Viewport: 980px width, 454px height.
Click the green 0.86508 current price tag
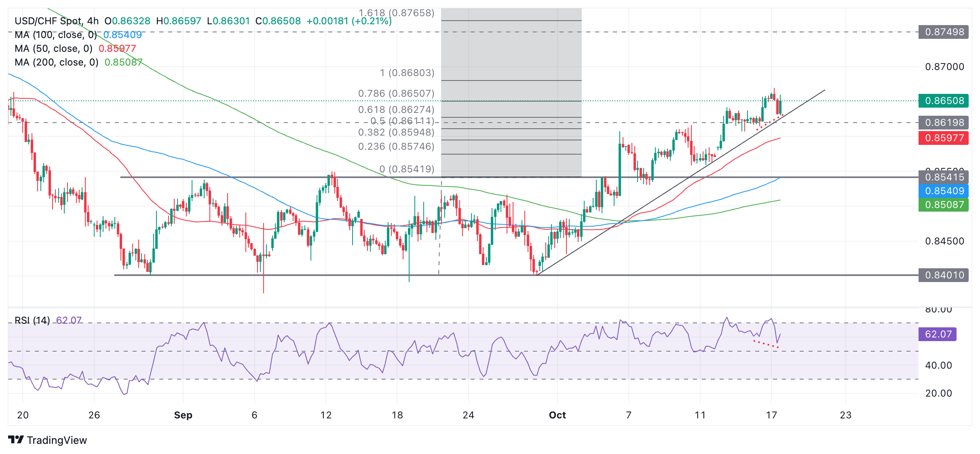tap(943, 101)
